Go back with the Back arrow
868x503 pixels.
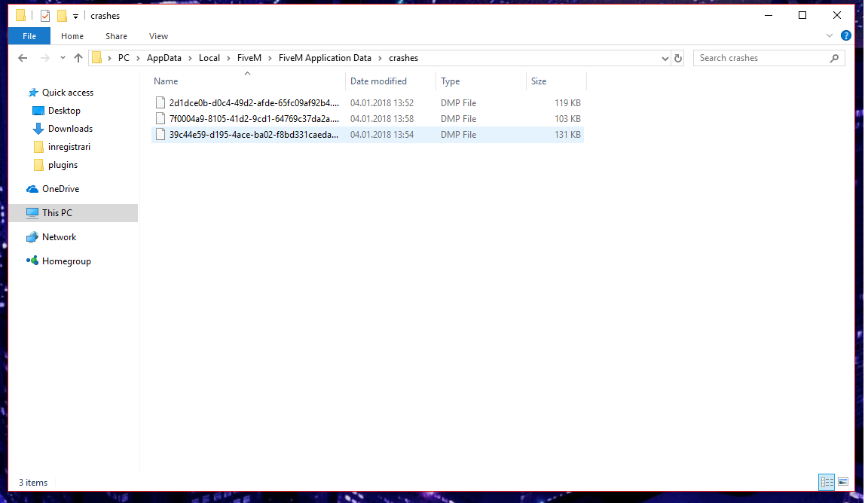tap(23, 58)
